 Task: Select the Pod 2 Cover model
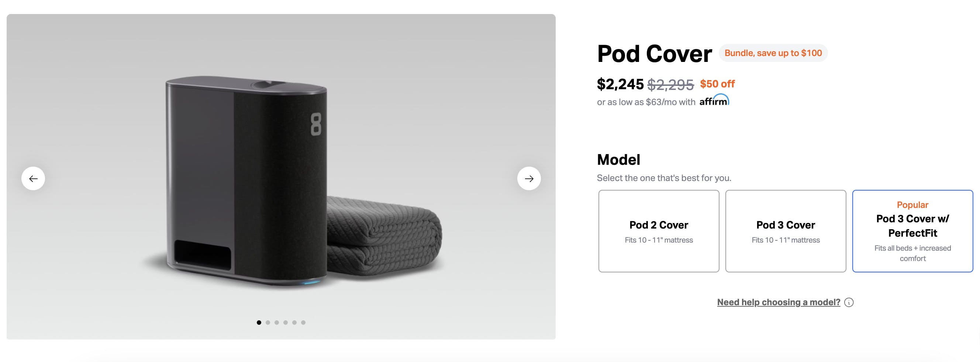tap(659, 231)
